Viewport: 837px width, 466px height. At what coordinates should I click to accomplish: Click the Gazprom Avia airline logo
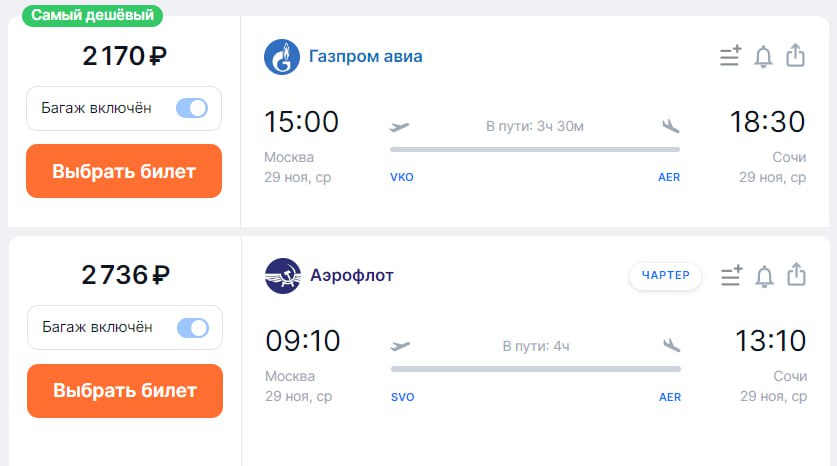tap(282, 56)
